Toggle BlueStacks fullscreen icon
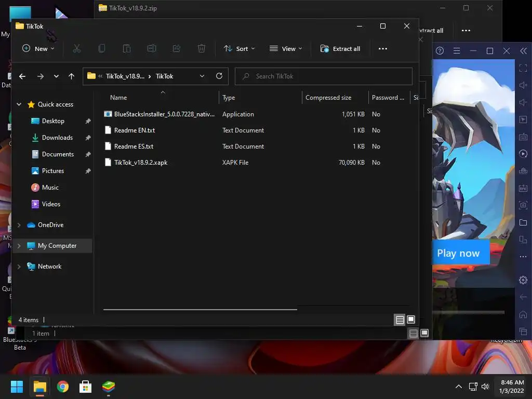532x399 pixels. (x=523, y=68)
